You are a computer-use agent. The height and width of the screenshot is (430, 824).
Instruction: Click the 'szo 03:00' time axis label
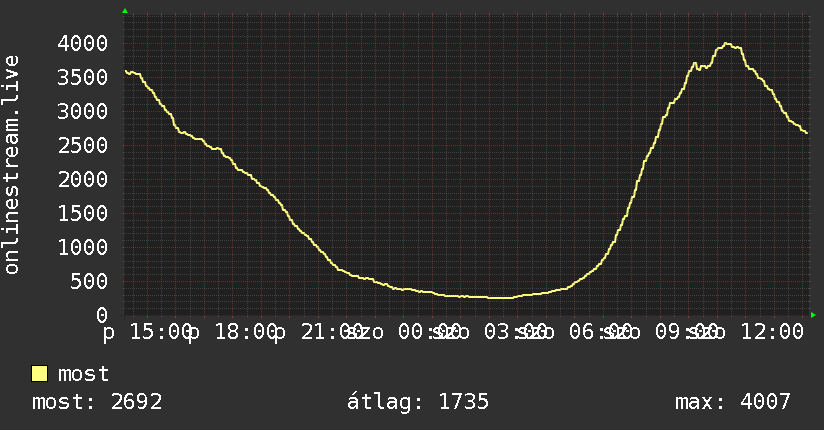coord(488,333)
